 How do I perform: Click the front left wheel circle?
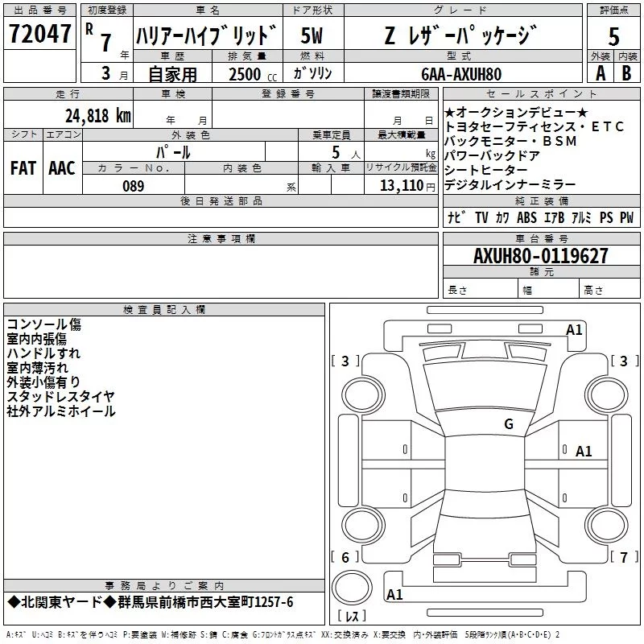pos(363,395)
